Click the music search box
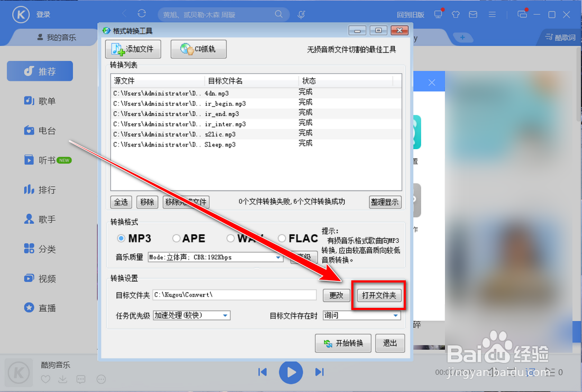This screenshot has width=582, height=392. click(223, 14)
